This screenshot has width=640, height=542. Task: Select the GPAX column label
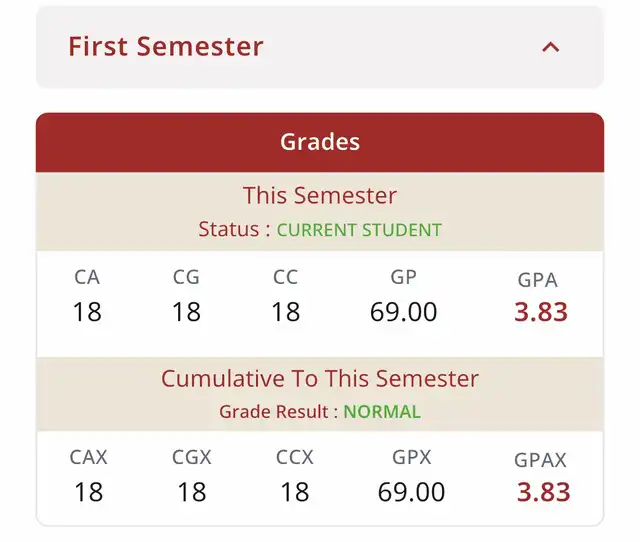tap(540, 460)
